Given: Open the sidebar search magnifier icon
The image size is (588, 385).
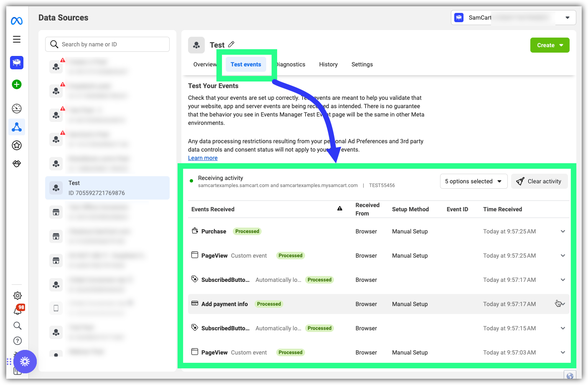Looking at the screenshot, I should [17, 325].
